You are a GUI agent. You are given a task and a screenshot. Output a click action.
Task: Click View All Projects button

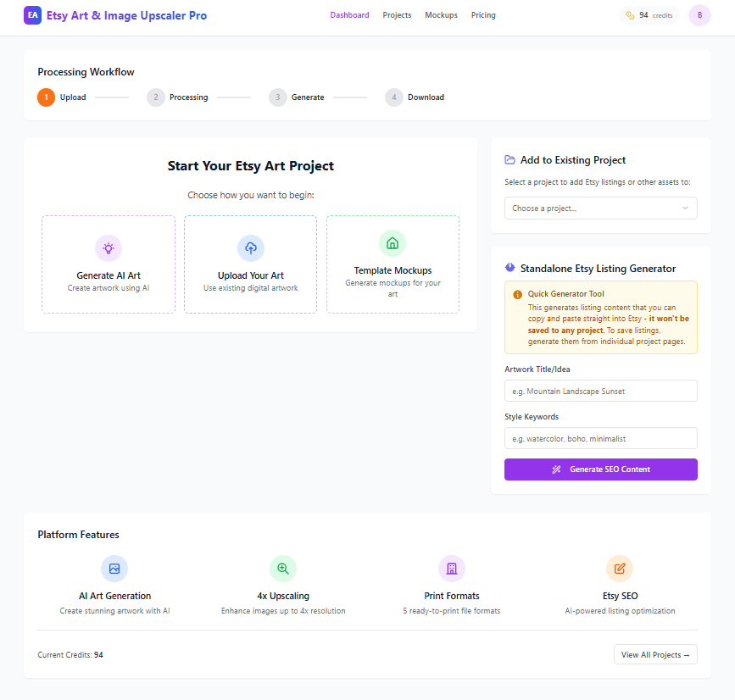coord(655,654)
